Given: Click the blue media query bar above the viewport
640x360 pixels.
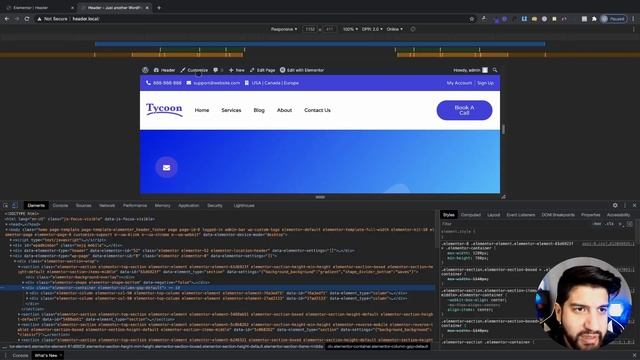Looking at the screenshot, I should pos(320,44).
